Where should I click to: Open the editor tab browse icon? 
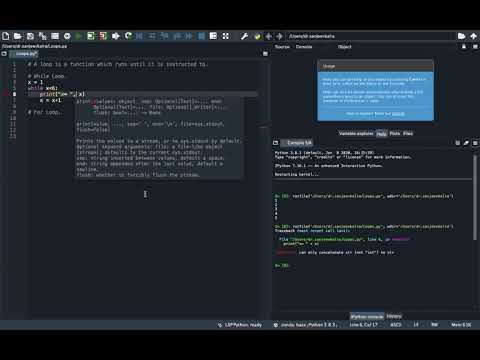click(4, 53)
